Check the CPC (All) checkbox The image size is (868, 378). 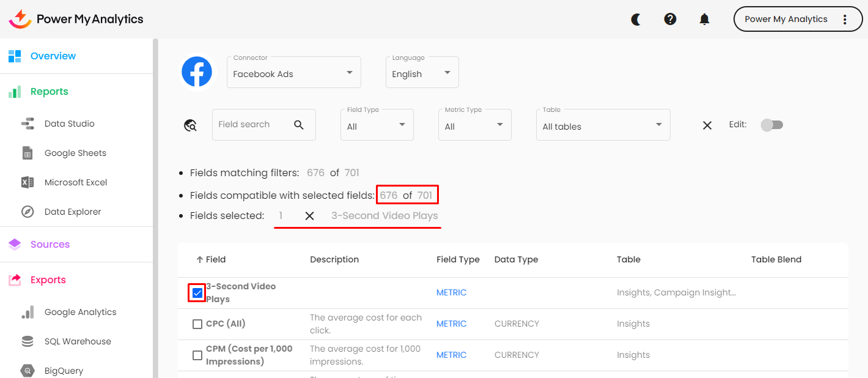tap(197, 324)
